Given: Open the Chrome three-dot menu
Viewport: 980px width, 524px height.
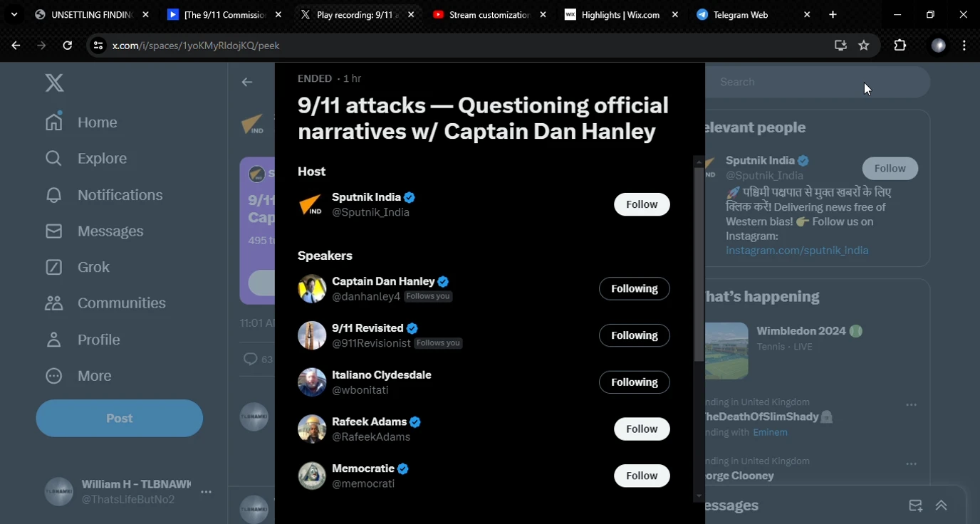Looking at the screenshot, I should pos(964,46).
